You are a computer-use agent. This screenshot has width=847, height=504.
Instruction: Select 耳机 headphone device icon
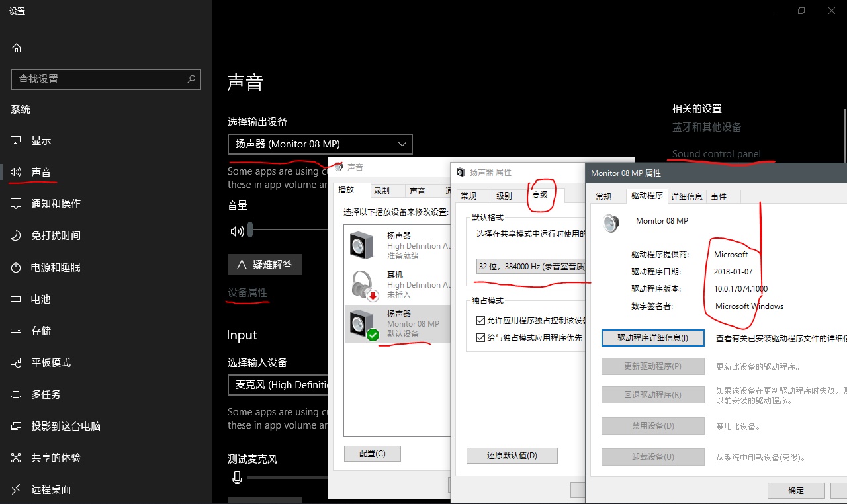[x=363, y=284]
